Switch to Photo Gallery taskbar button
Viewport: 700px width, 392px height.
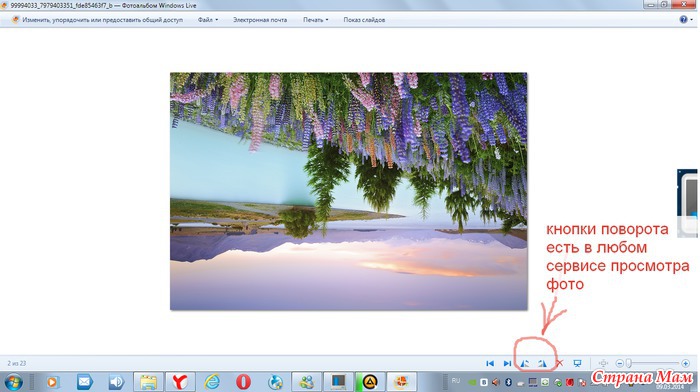pos(401,382)
